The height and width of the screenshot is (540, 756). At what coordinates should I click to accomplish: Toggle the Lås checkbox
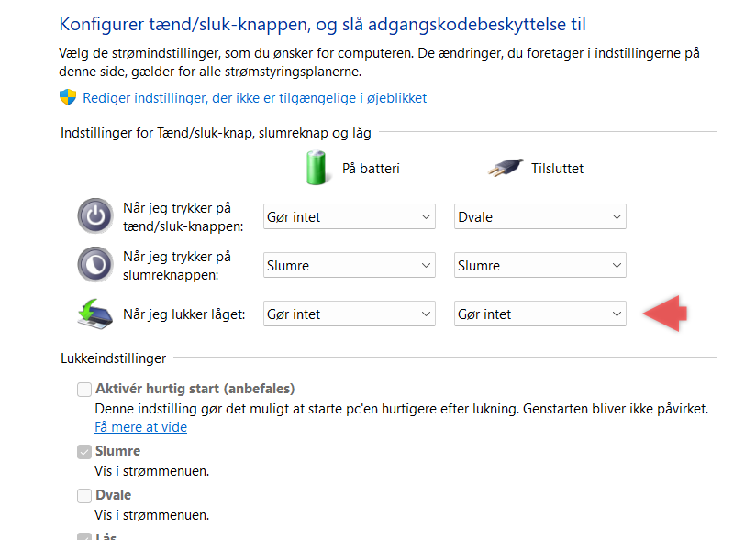pos(84,536)
